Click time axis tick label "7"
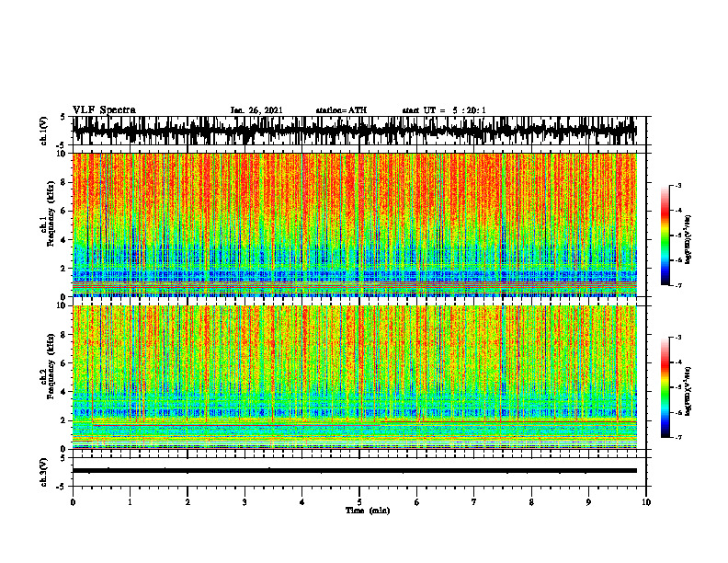728x563 pixels. (x=474, y=502)
